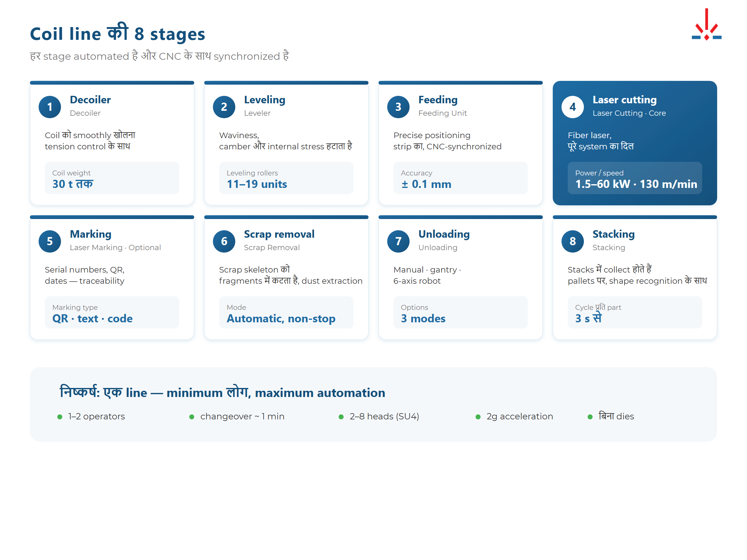The image size is (747, 560).
Task: Select the Scrap removal card title
Action: [x=279, y=234]
